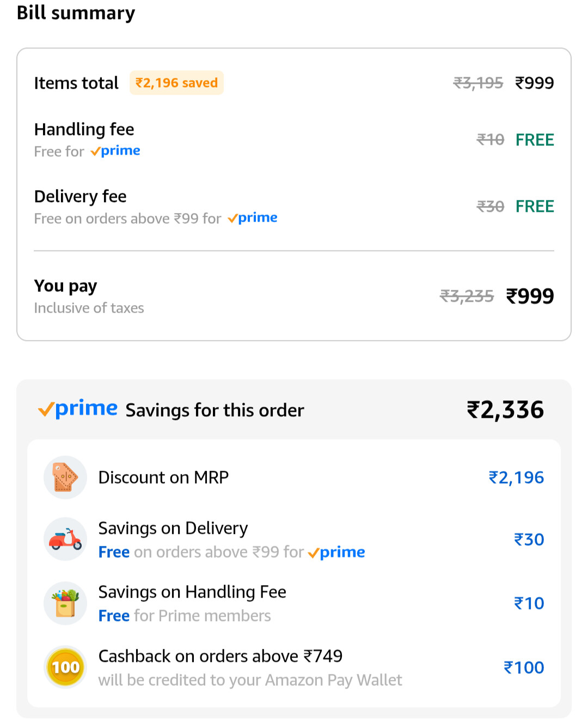Tap prime logo in Savings on Delivery row

pos(336,552)
